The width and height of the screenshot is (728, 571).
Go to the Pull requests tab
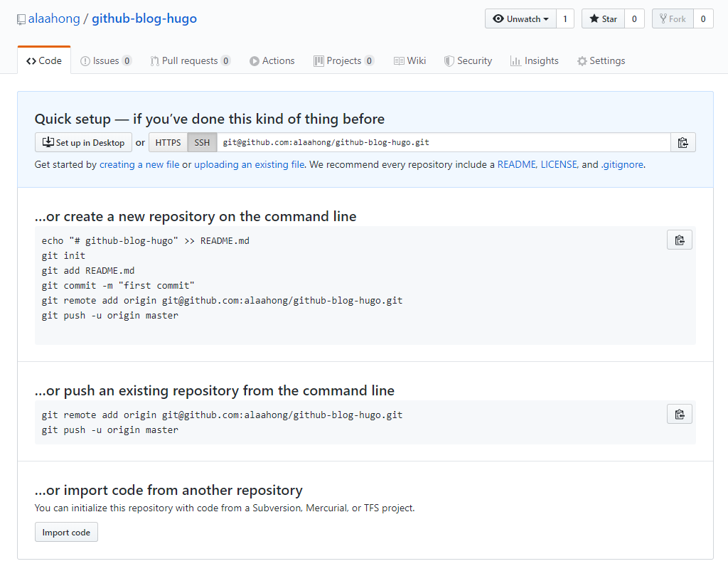[x=190, y=61]
